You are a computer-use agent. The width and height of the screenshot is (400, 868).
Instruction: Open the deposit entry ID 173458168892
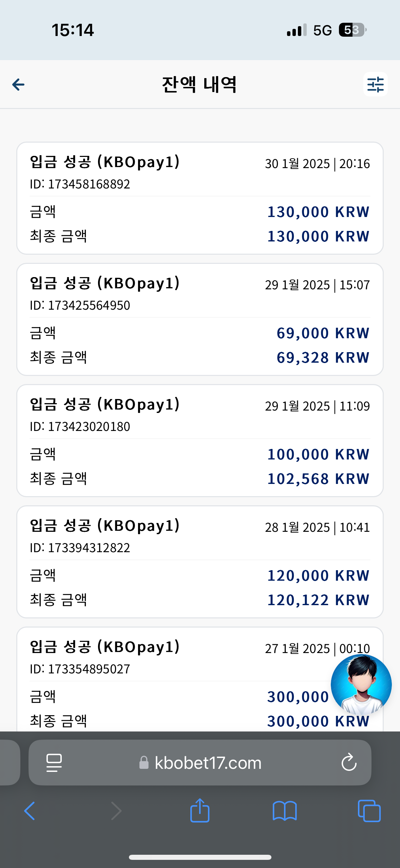[200, 198]
